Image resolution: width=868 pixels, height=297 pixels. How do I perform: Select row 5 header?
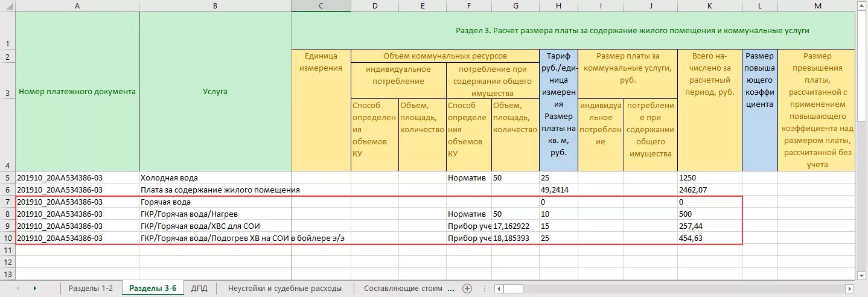tap(7, 177)
